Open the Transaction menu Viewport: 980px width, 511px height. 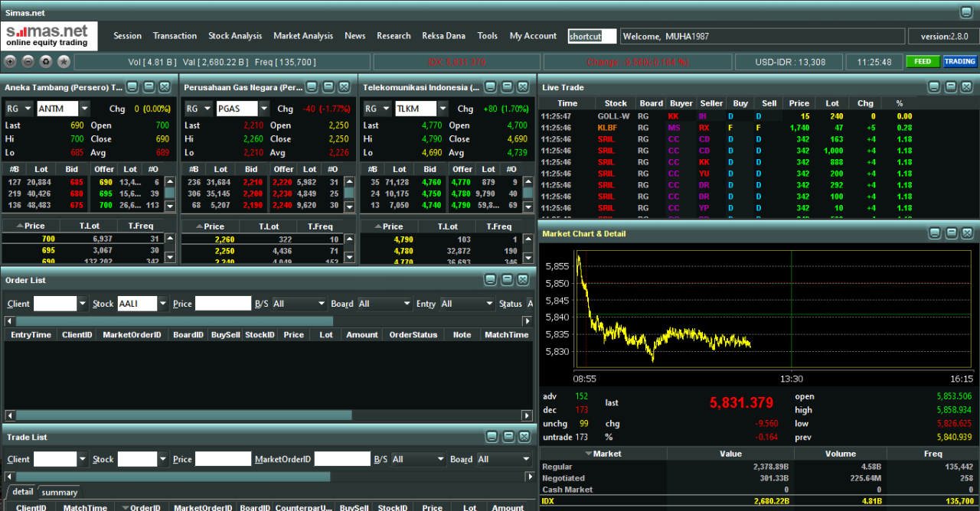[x=175, y=36]
